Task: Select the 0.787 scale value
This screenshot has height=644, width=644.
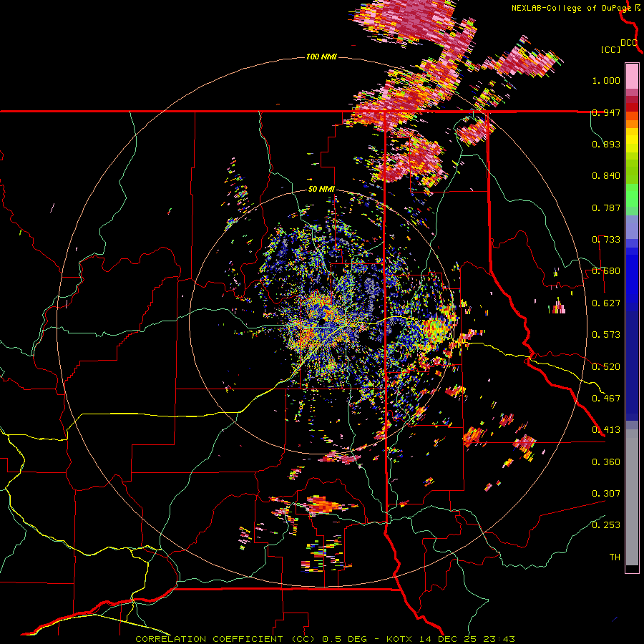Action: pyautogui.click(x=606, y=208)
